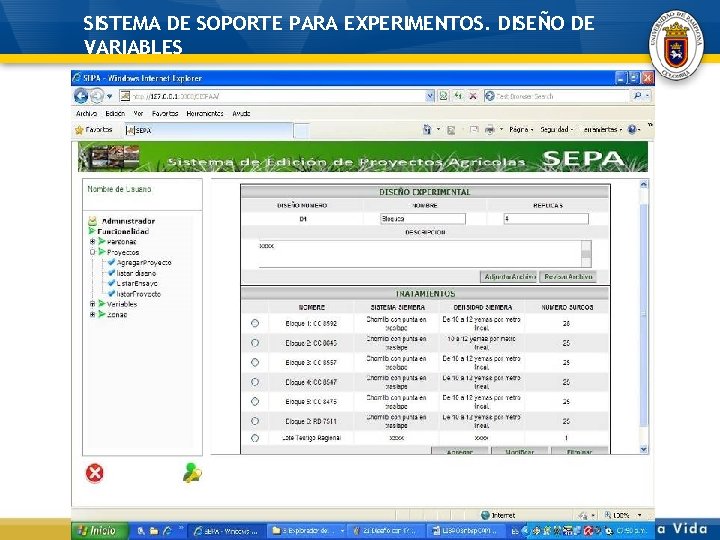Click into the Descripcion text area

coord(420,253)
